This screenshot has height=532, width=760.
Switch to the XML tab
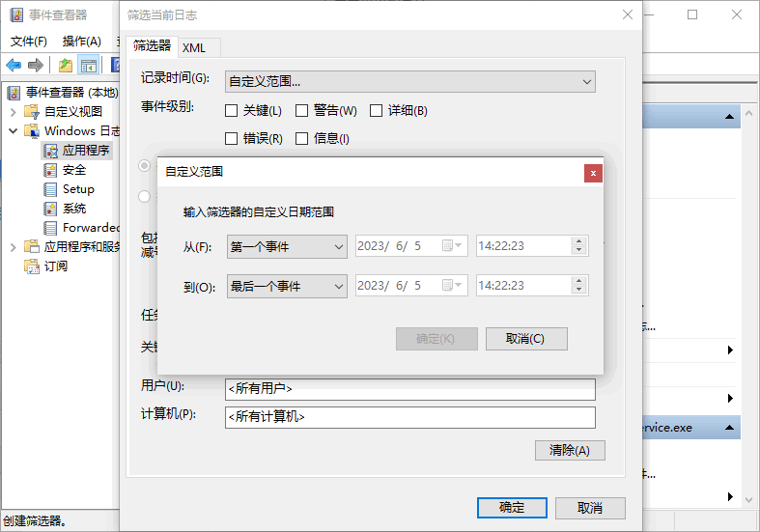point(194,47)
